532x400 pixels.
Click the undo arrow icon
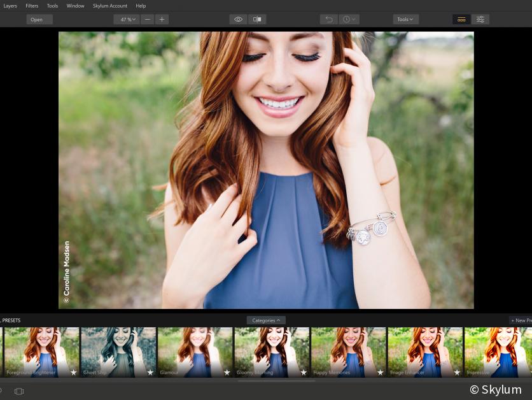coord(328,19)
